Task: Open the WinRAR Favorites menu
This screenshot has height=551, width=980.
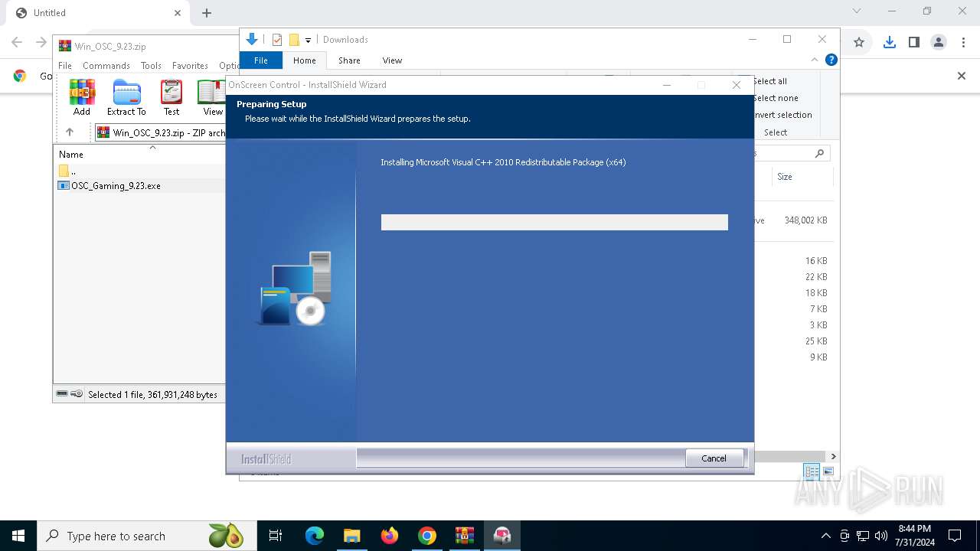Action: coord(190,66)
